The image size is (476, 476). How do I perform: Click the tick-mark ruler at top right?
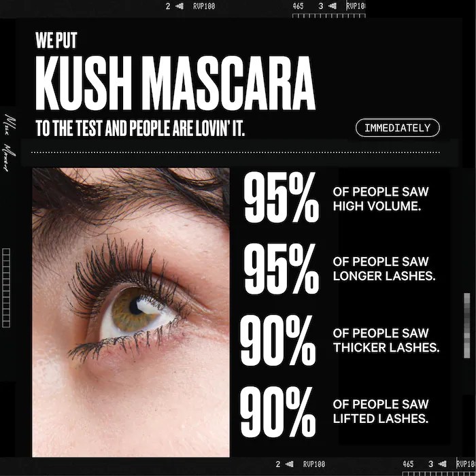(328, 16)
